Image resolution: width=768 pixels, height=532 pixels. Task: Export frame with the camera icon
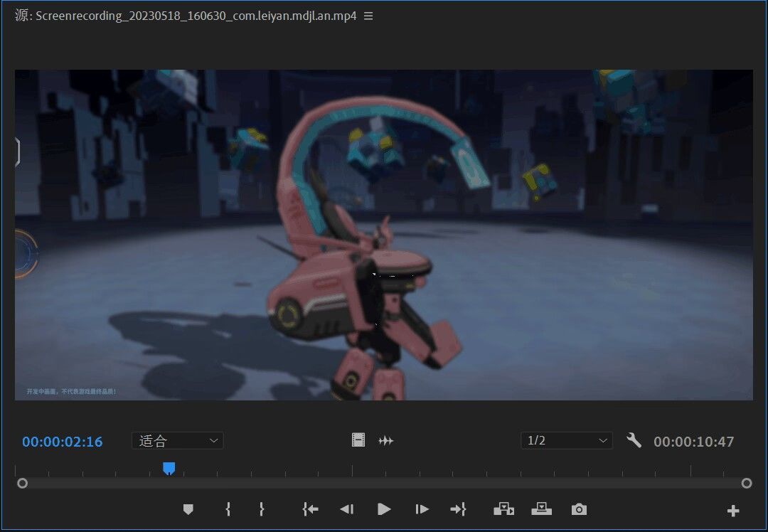pos(579,509)
